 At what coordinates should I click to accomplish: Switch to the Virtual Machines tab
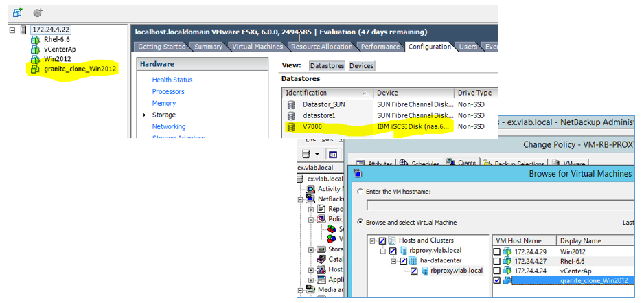257,47
